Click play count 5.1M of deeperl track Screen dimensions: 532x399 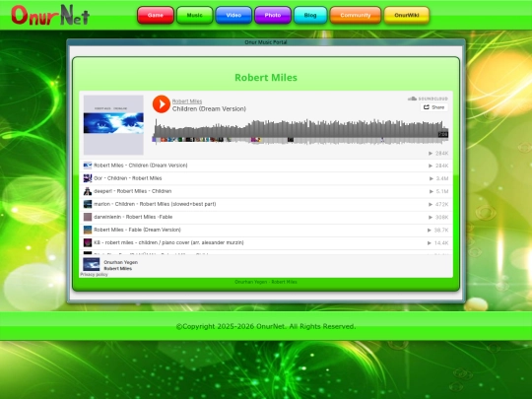[x=438, y=191]
